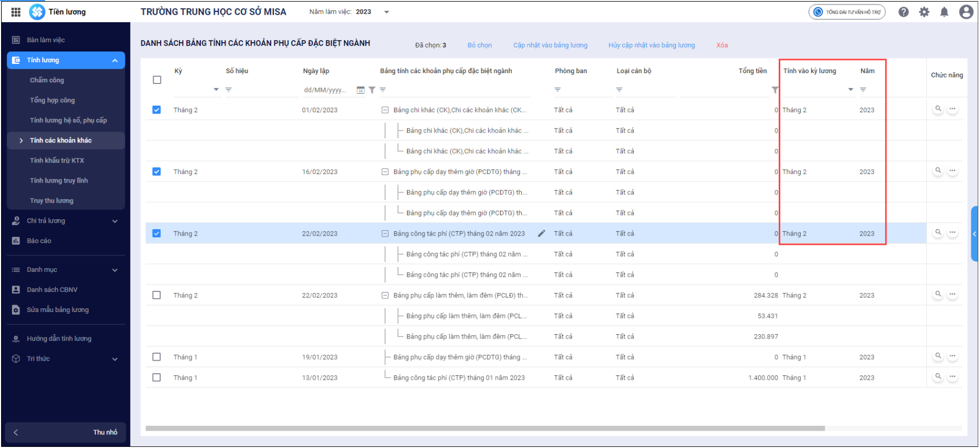The width and height of the screenshot is (980, 448).
Task: Click the magnifier icon for the 13/01/2023 row
Action: 938,376
